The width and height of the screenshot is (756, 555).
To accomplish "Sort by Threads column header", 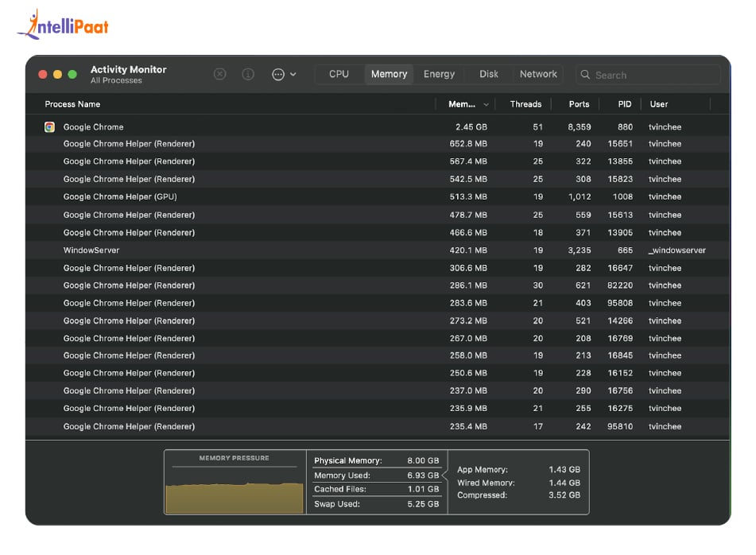I will coord(525,104).
